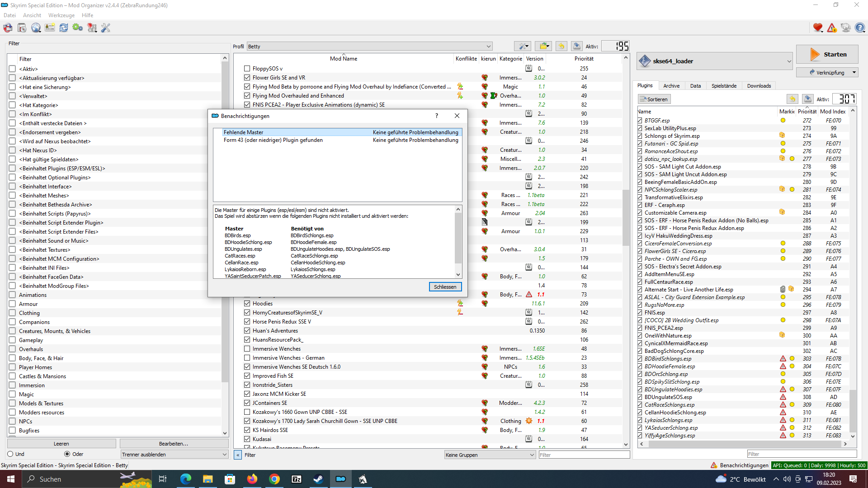Switch to the Downloads tab
This screenshot has height=488, width=868.
[x=759, y=86]
